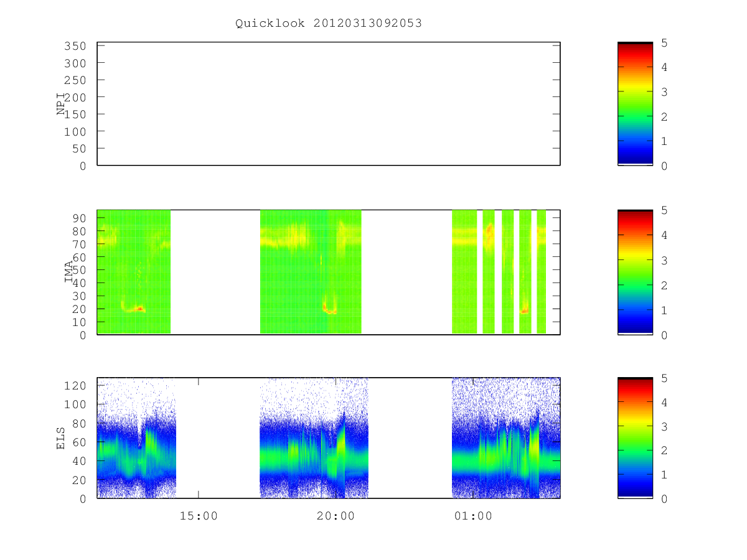Click the 350 tick on NPI axis

(75, 46)
